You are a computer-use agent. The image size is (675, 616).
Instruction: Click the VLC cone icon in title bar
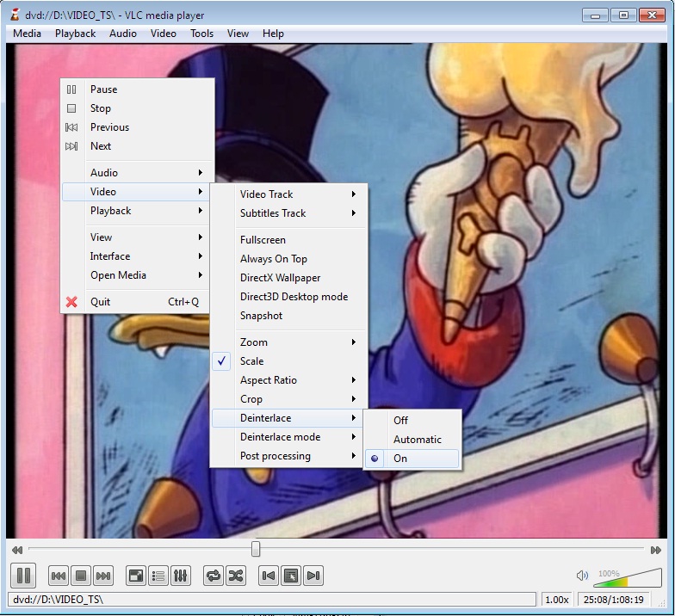point(15,15)
